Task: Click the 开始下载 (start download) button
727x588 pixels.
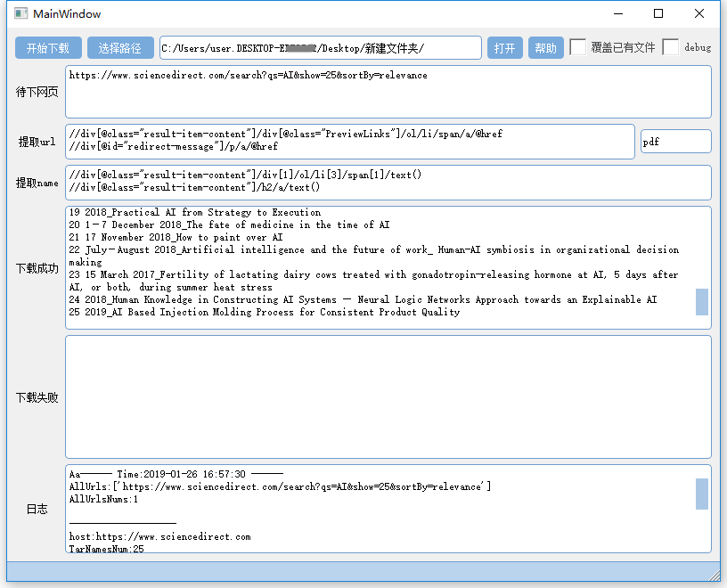Action: tap(48, 48)
